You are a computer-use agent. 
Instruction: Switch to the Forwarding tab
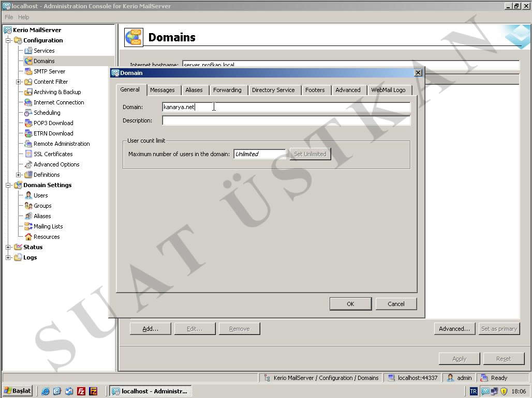point(227,90)
